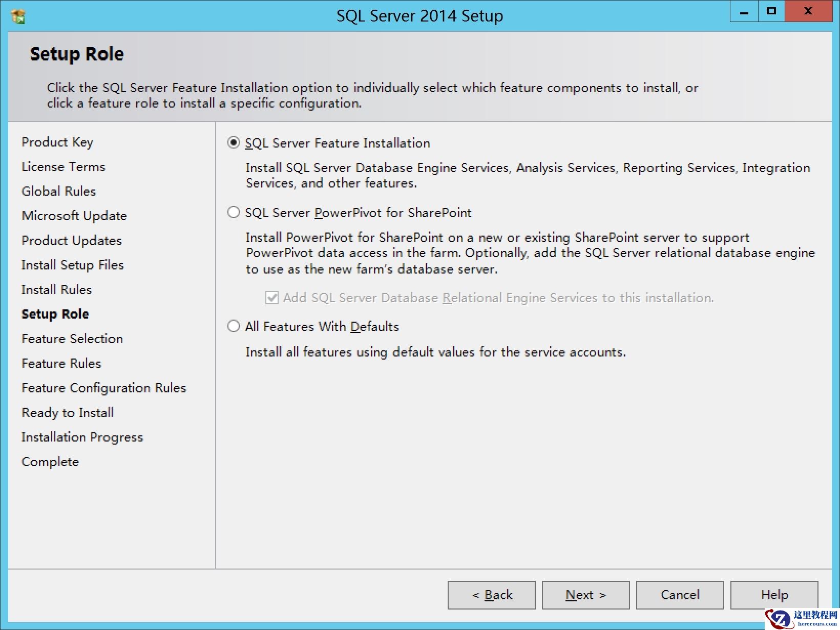This screenshot has width=840, height=630.
Task: Open the License Terms step
Action: [x=63, y=166]
